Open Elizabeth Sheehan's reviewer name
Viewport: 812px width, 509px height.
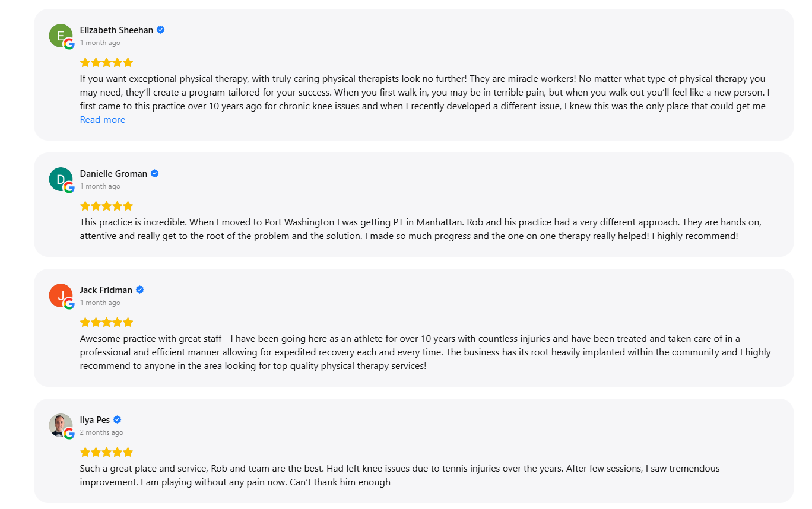(x=116, y=30)
